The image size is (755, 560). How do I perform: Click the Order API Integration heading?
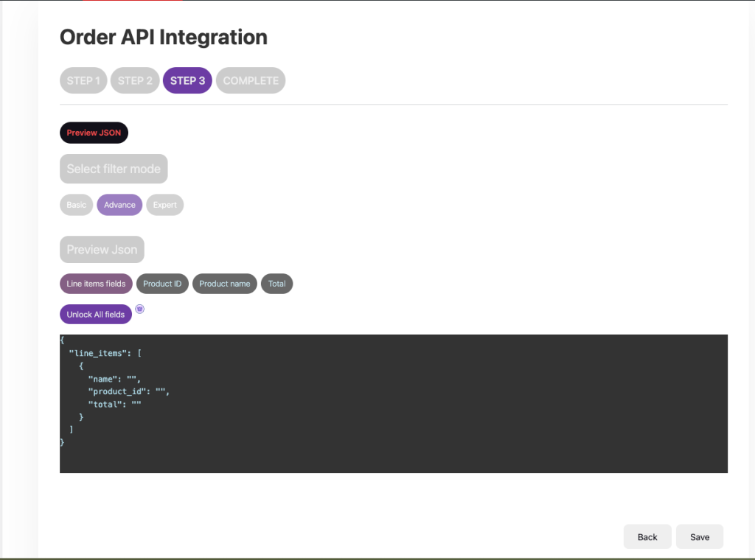[163, 37]
